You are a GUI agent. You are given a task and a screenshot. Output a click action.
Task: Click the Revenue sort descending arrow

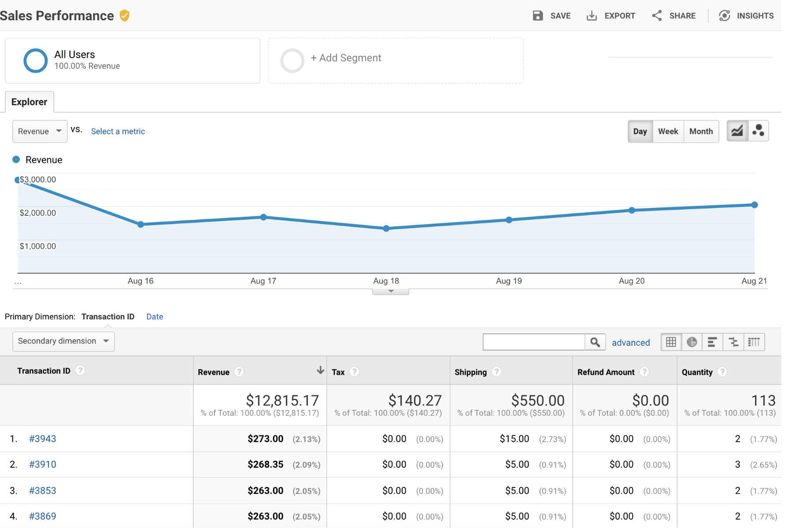click(320, 370)
